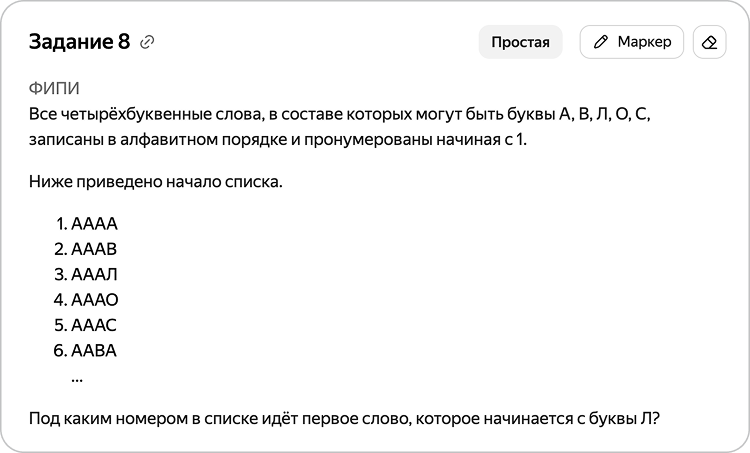Select list entry 1. АААА
750x453 pixels.
86,224
